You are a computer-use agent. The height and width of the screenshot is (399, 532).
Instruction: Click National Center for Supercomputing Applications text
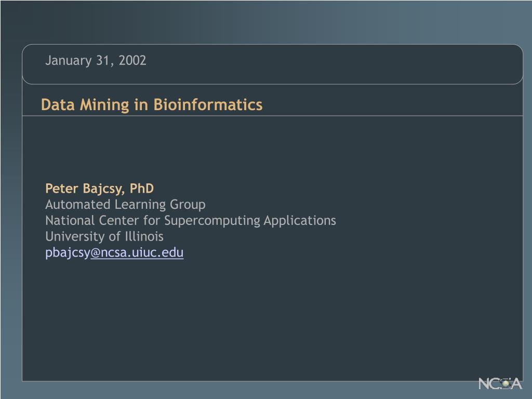click(x=191, y=220)
